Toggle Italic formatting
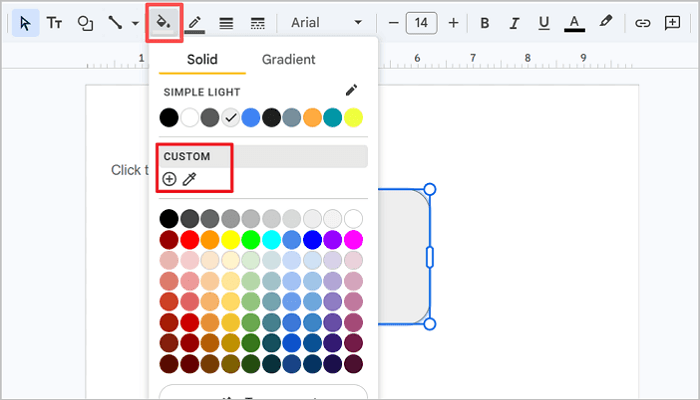The image size is (700, 400). tap(515, 23)
